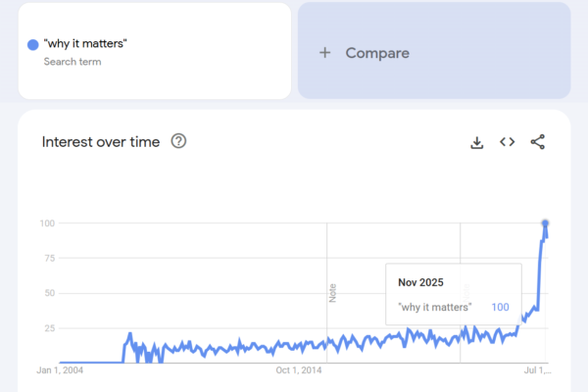This screenshot has height=392, width=588.
Task: Click the 25 y-axis label
Action: 47,327
